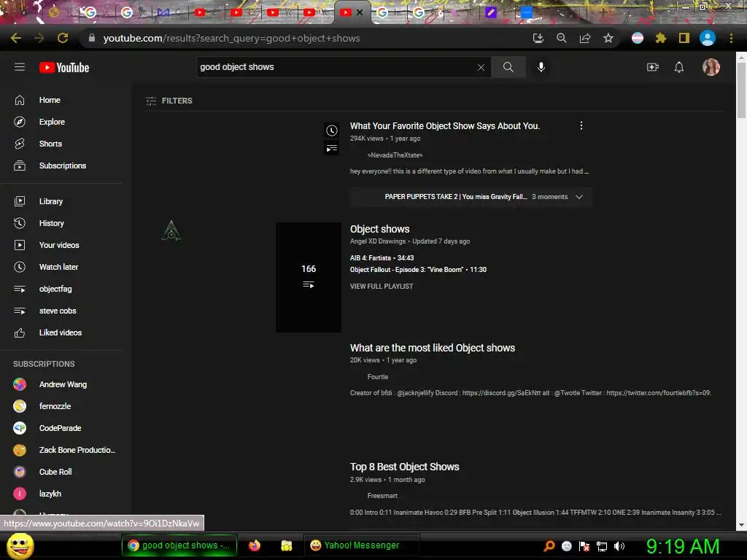Click the Watch later clock icon on the first result
The image size is (747, 560).
pyautogui.click(x=332, y=131)
